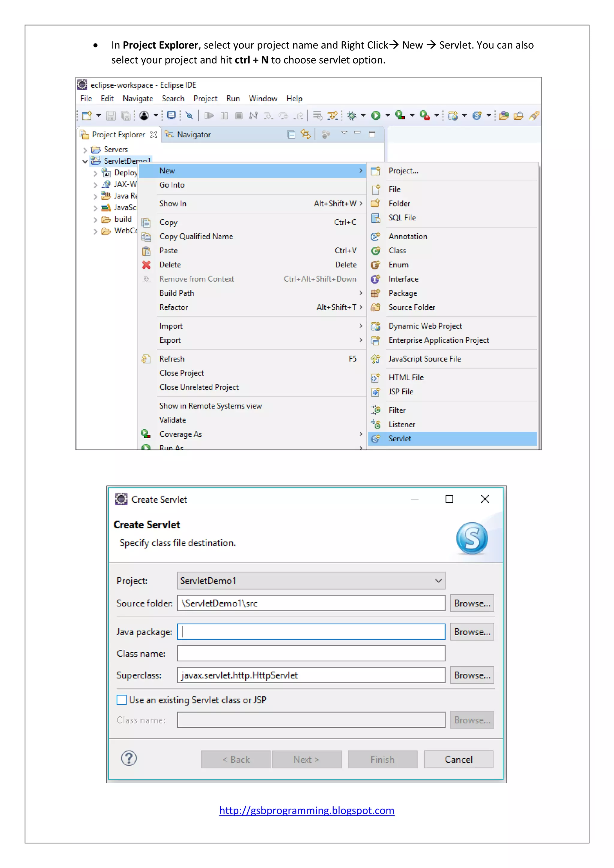Expand the Servers tree node
This screenshot has height=868, width=614.
85,150
